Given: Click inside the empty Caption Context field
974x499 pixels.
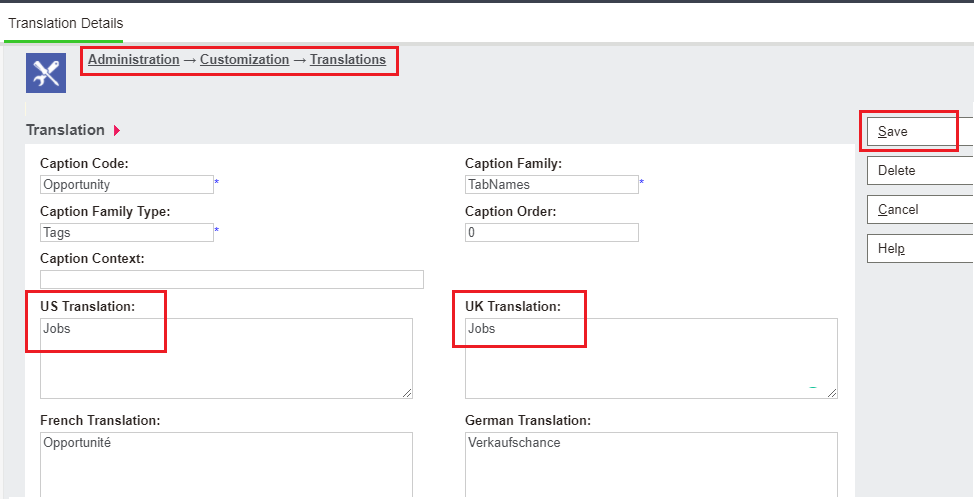Looking at the screenshot, I should (x=232, y=280).
